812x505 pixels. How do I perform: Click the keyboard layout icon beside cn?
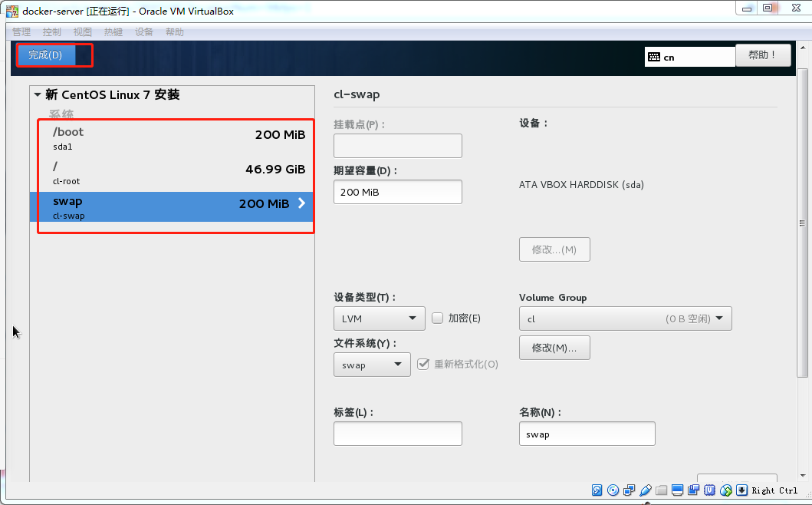[654, 57]
